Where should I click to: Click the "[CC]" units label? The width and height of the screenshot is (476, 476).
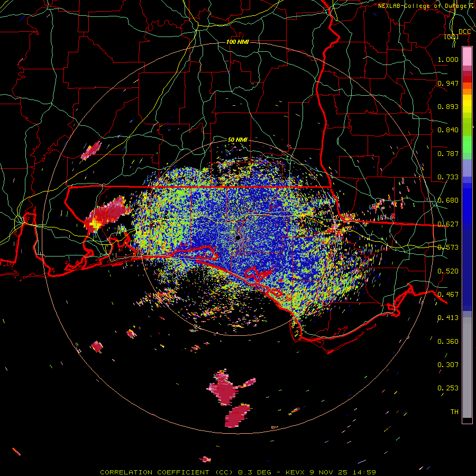(x=451, y=36)
